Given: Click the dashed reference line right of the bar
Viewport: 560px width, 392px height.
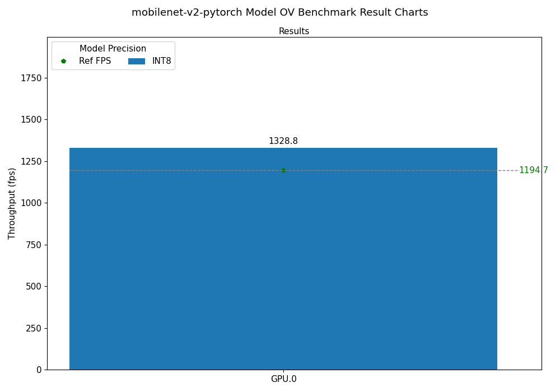Looking at the screenshot, I should [507, 170].
